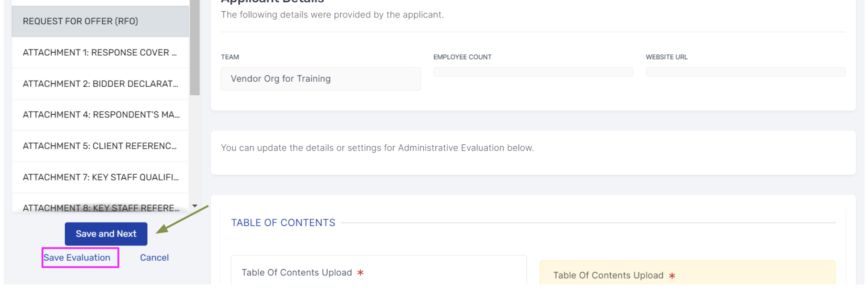Focus the Team field with Vendor Org

[x=321, y=79]
